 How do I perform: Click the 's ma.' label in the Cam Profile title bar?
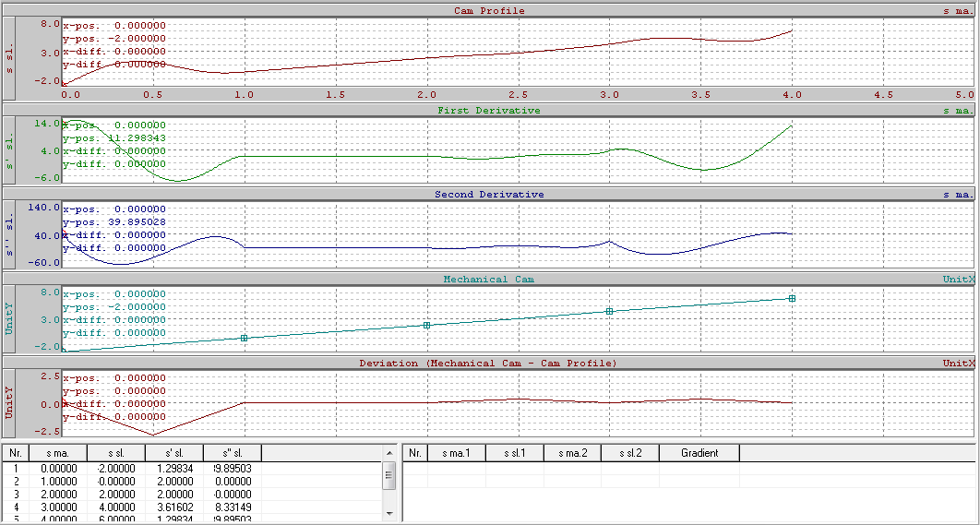(958, 11)
